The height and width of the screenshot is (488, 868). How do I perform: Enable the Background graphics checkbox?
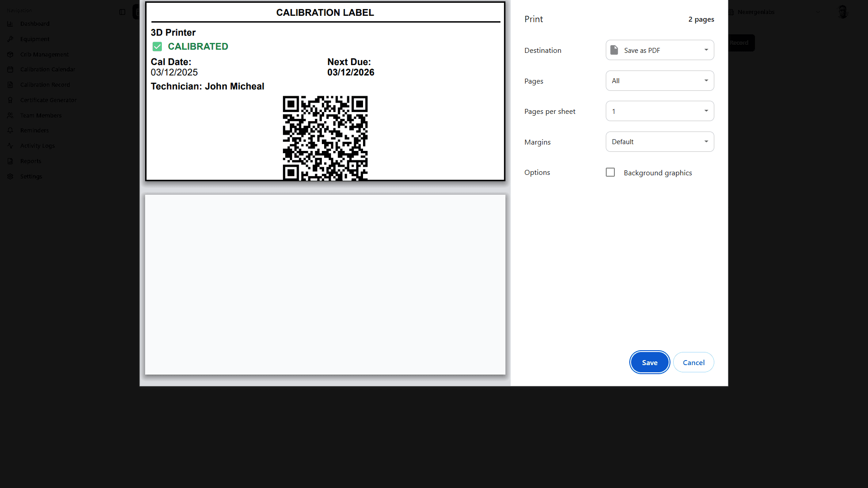click(610, 173)
